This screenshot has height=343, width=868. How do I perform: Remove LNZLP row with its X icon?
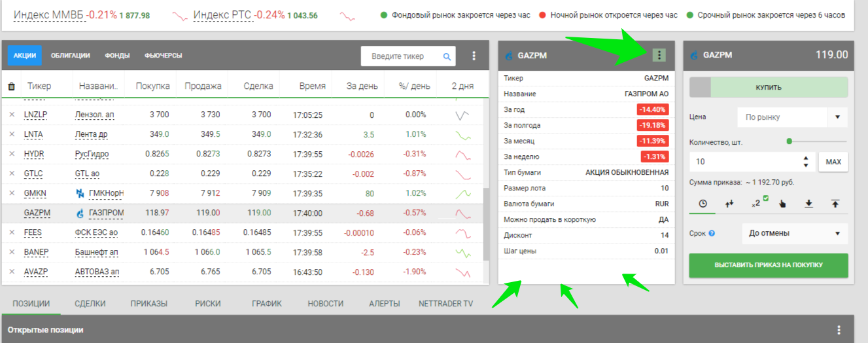point(12,115)
